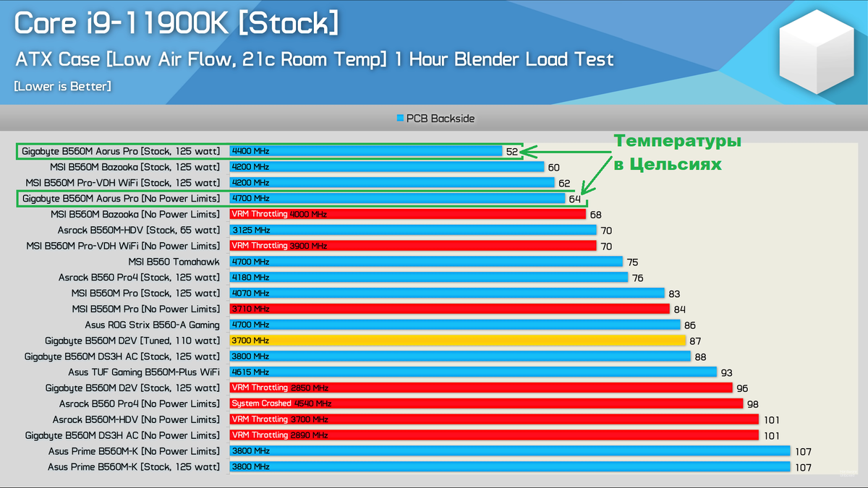The image size is (868, 488).
Task: Click the '4400 MHz' frequency text
Action: [250, 151]
